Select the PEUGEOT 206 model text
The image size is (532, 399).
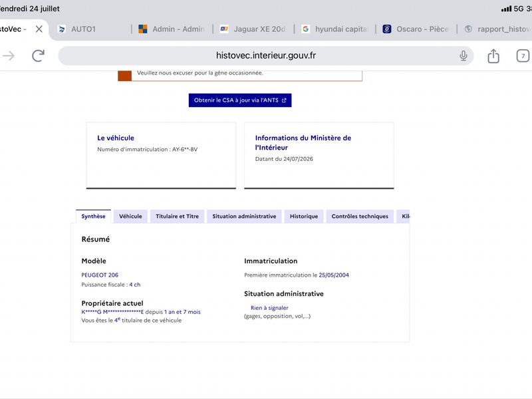click(x=100, y=275)
